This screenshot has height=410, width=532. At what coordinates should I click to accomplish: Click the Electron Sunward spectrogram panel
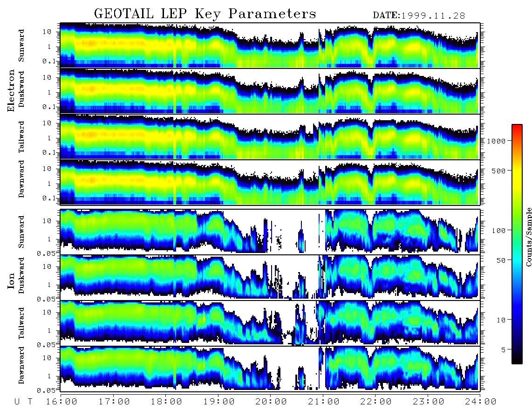click(270, 46)
